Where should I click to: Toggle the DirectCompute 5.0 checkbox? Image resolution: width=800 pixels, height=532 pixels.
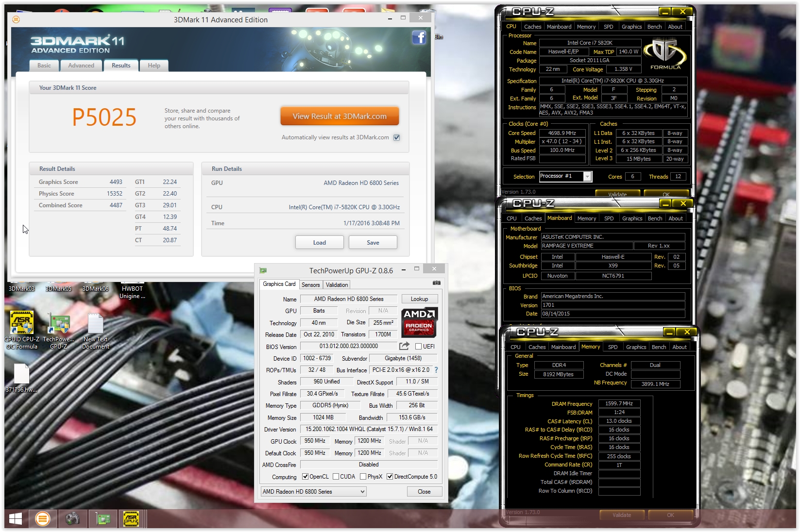click(390, 477)
